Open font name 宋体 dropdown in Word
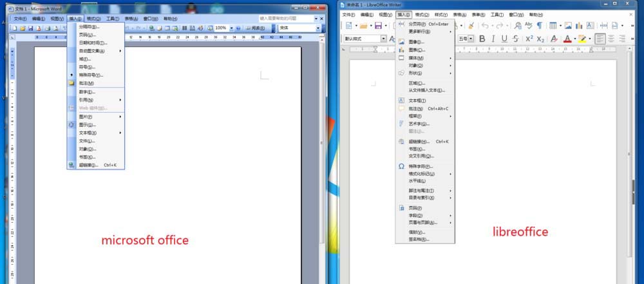This screenshot has height=284, width=644. [x=318, y=28]
